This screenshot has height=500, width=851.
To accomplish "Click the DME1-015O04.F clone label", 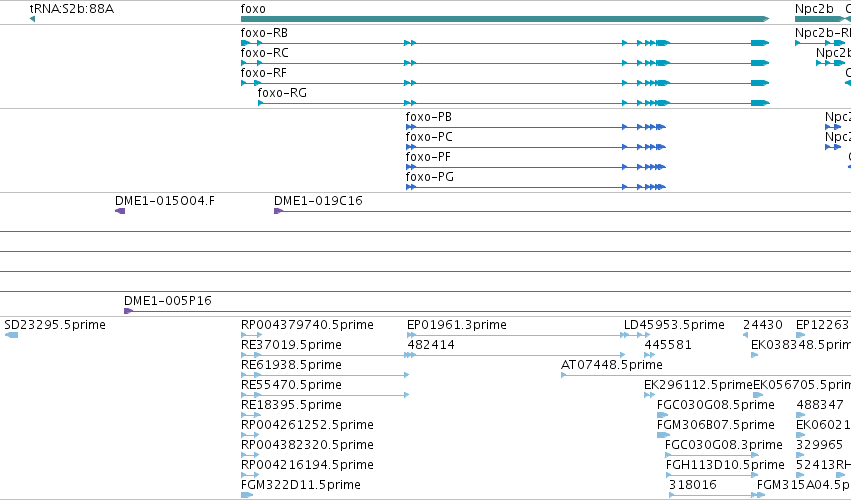I will tap(164, 201).
